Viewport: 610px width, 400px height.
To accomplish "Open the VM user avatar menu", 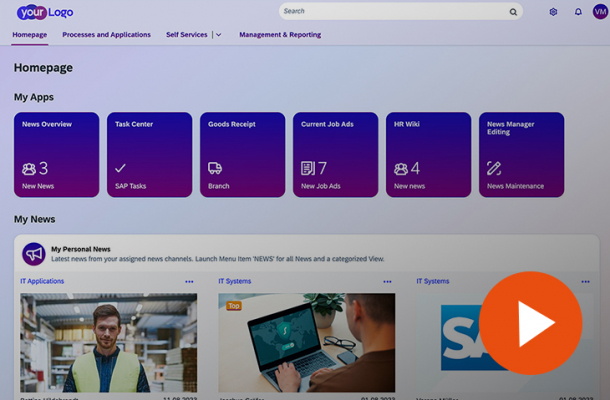I will click(600, 12).
